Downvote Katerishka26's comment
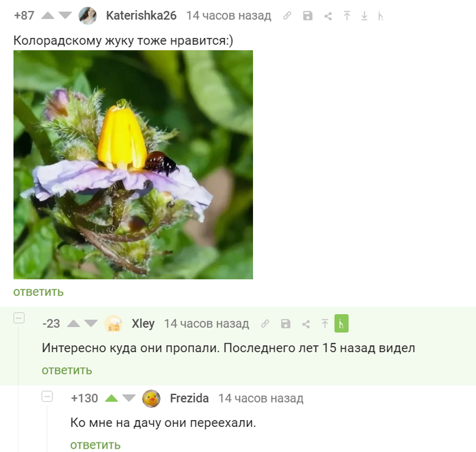This screenshot has width=476, height=452. [65, 16]
